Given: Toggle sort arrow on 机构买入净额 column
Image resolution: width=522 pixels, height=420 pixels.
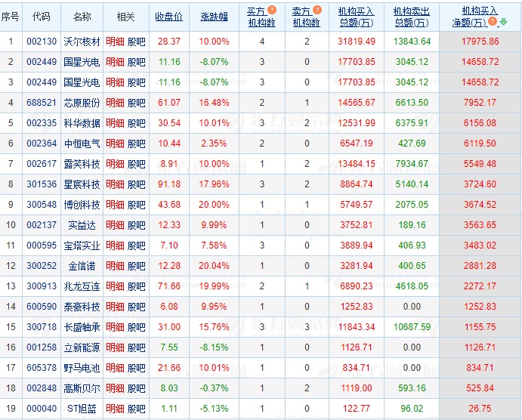Looking at the screenshot, I should coord(503,22).
